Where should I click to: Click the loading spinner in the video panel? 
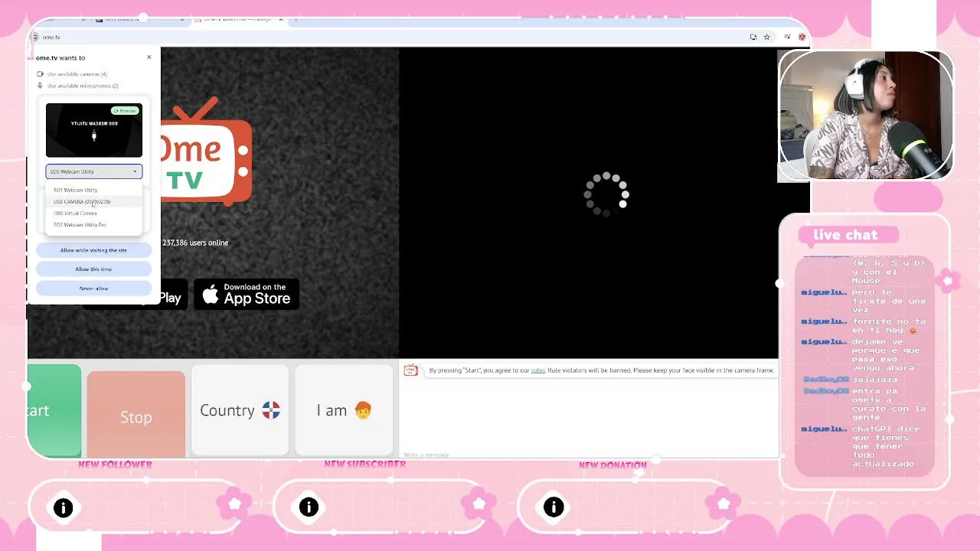(606, 194)
